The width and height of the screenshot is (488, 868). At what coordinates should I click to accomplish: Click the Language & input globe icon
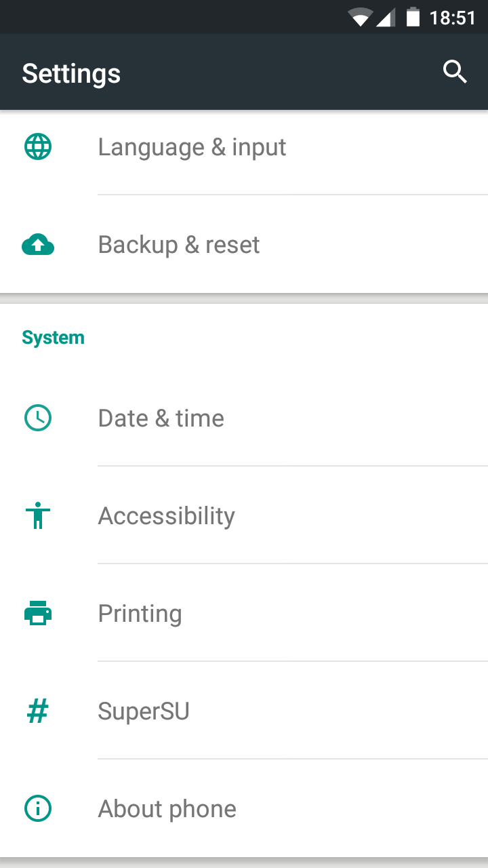click(38, 146)
